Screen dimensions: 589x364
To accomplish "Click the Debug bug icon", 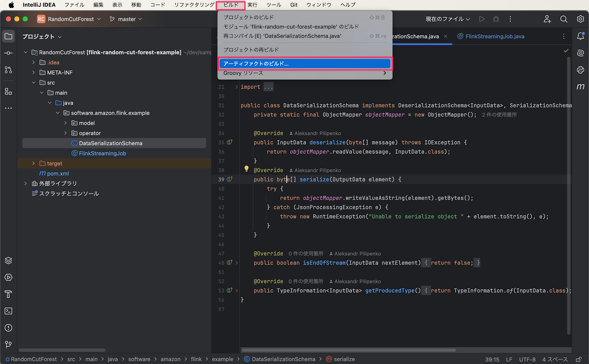I will click(x=496, y=19).
